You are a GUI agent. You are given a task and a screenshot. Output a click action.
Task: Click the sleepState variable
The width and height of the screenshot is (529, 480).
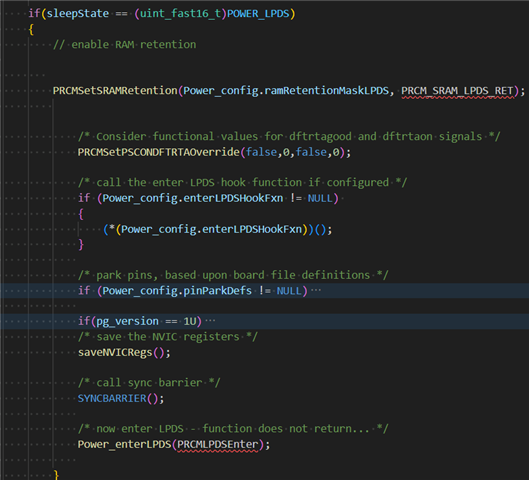coord(78,13)
